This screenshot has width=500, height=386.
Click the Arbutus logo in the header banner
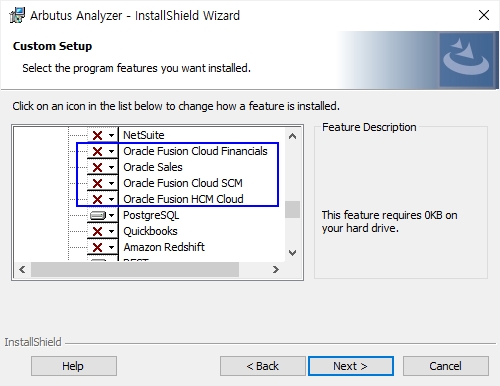(x=466, y=59)
